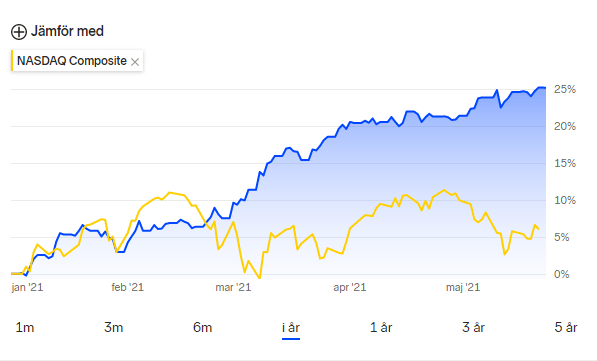Click the feb '21 axis label
This screenshot has height=361, width=597.
click(128, 287)
